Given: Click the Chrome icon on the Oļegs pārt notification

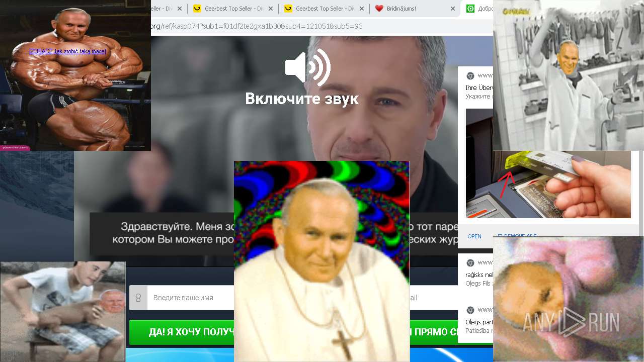Looking at the screenshot, I should [x=470, y=310].
